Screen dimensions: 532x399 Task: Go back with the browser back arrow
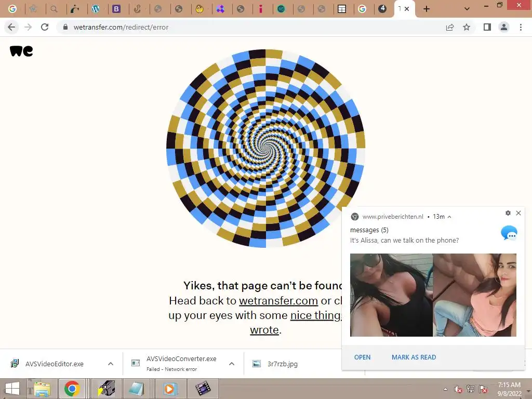[x=11, y=27]
